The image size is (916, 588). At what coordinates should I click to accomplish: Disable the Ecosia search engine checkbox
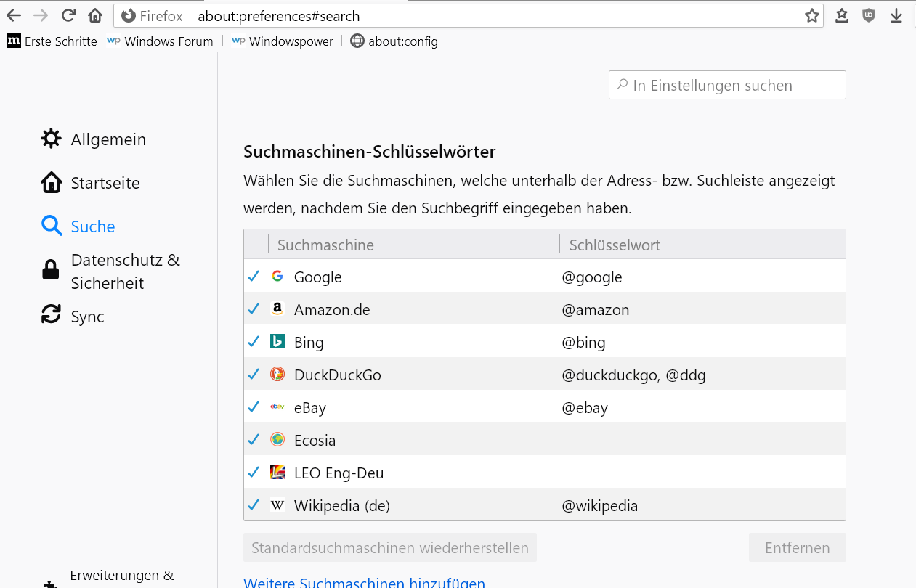point(254,440)
